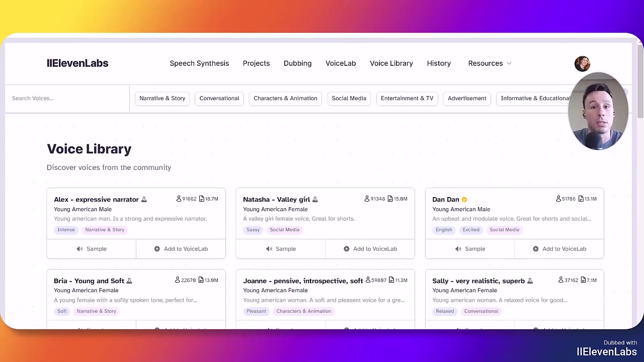Filter by Entertainment & TV category
The image size is (644, 362).
(x=407, y=99)
